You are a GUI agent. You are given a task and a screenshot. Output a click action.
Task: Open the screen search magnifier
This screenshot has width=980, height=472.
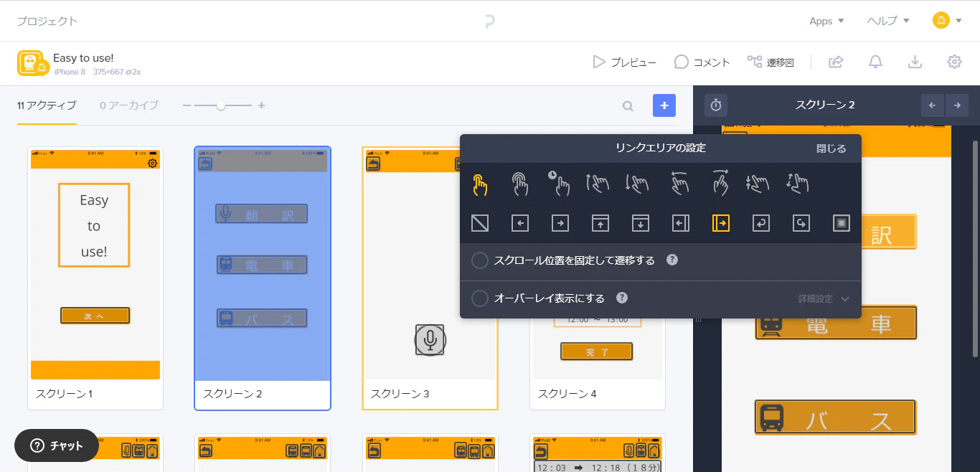coord(628,106)
